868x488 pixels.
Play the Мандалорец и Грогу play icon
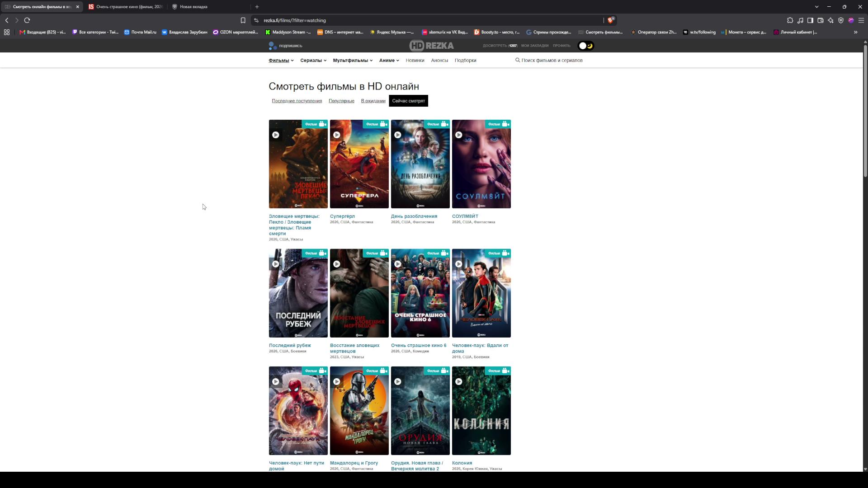tap(337, 381)
